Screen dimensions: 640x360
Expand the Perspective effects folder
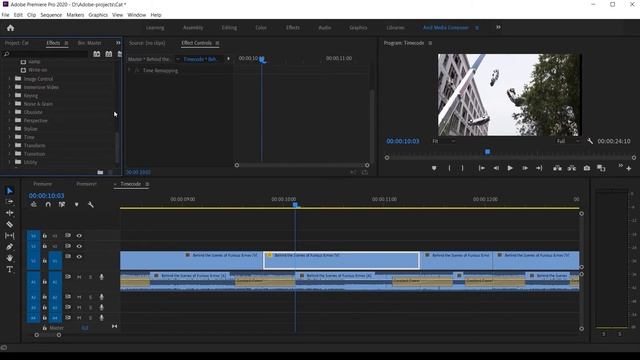[x=9, y=120]
